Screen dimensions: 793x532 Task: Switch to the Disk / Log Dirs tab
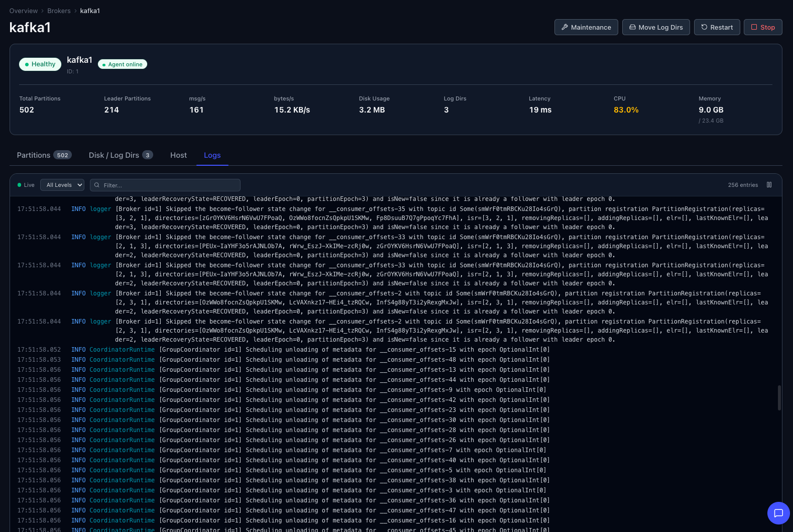coord(121,155)
